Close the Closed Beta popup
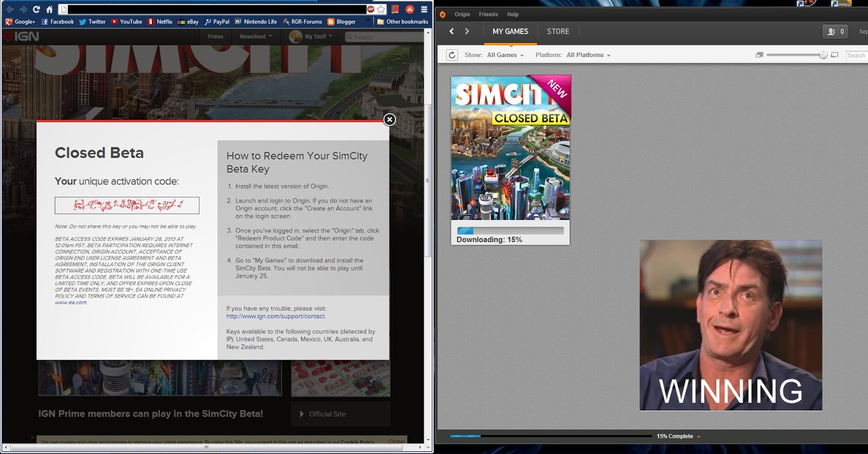The height and width of the screenshot is (454, 868). point(390,119)
